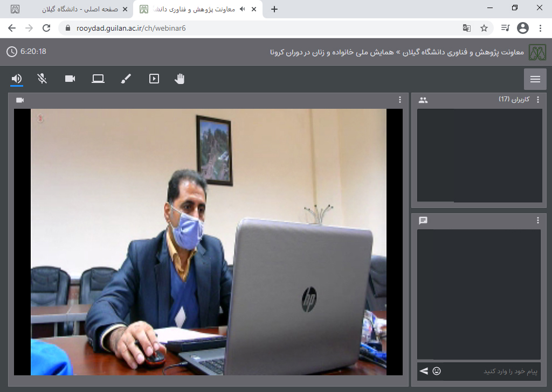Toggle the speaker audio icon

[x=17, y=79]
